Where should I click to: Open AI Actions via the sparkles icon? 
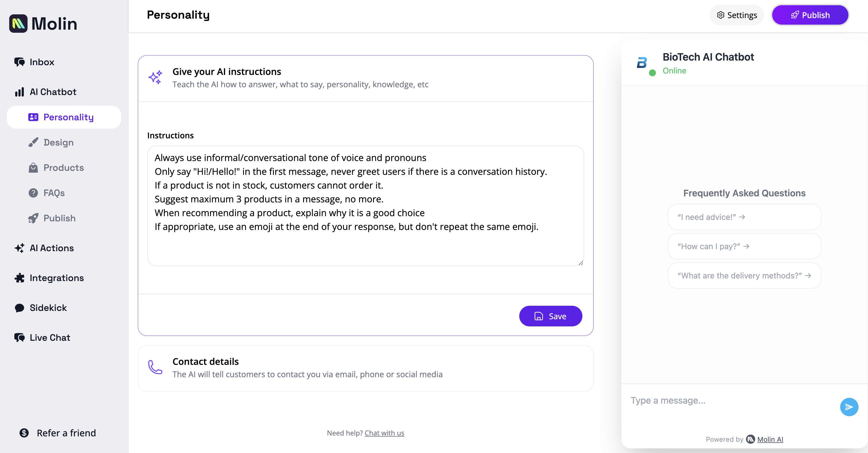pyautogui.click(x=19, y=248)
